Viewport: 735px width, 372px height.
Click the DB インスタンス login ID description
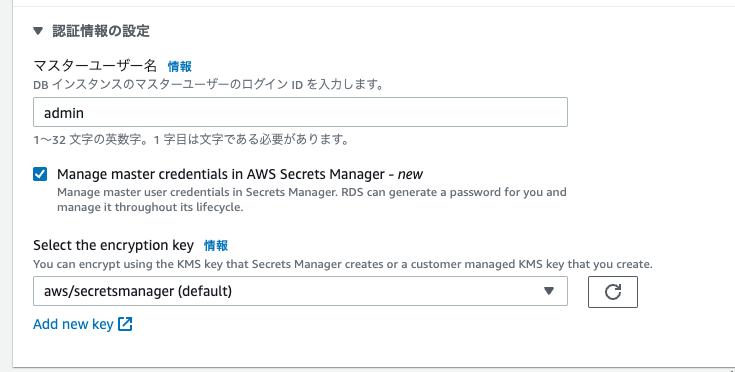(209, 85)
